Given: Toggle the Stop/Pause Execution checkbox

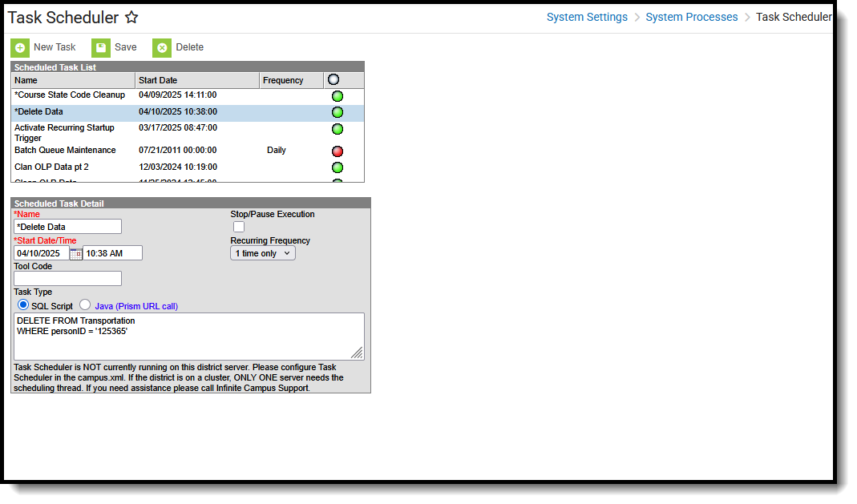Looking at the screenshot, I should [239, 227].
